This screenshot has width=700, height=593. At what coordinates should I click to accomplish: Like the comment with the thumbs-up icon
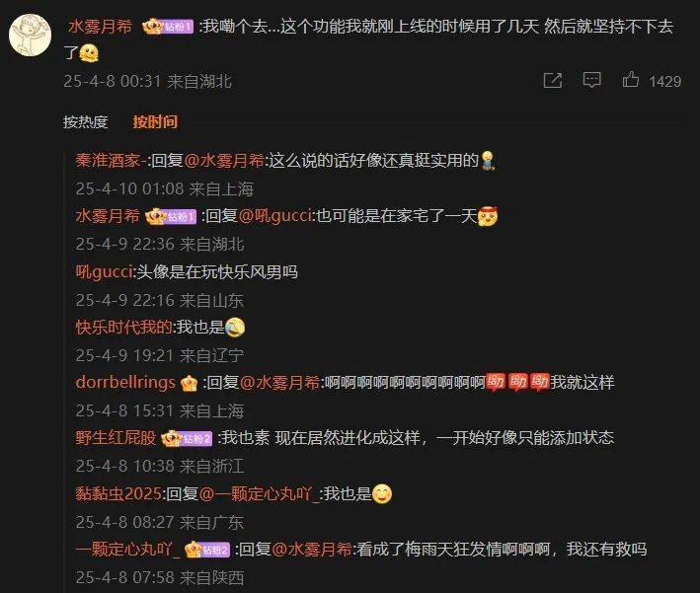click(x=630, y=80)
